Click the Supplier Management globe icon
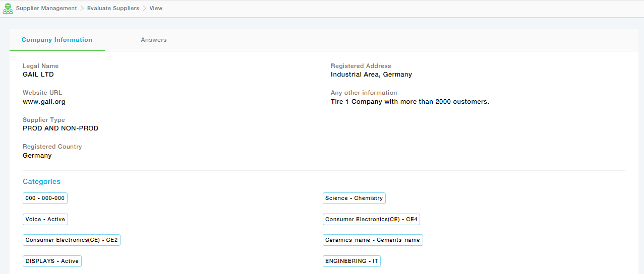Image resolution: width=644 pixels, height=274 pixels. (x=8, y=9)
